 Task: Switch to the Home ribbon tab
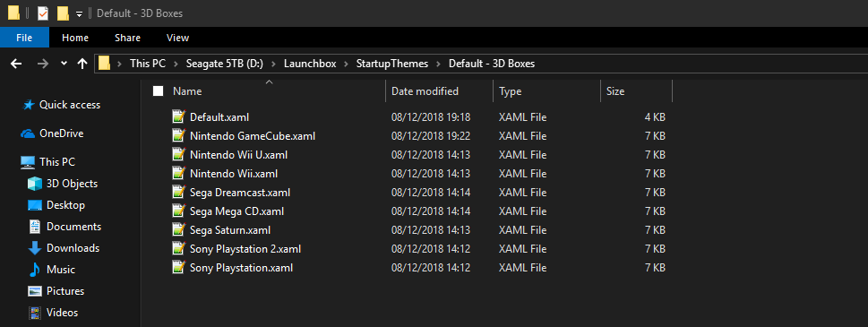[75, 38]
